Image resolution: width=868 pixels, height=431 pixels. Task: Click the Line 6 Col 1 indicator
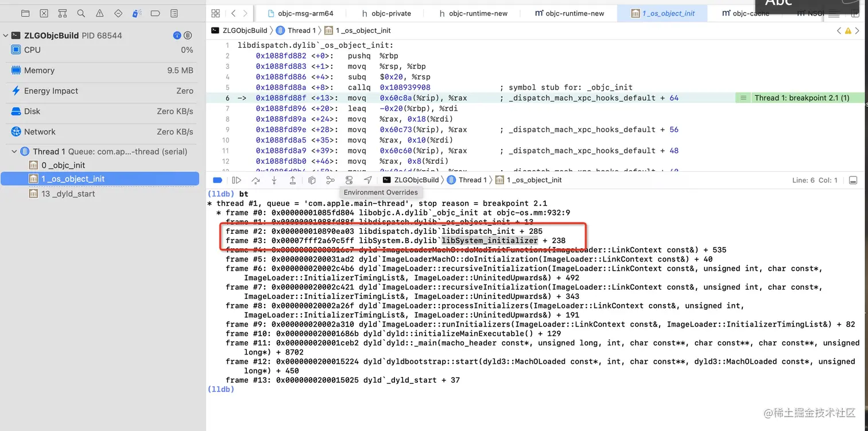click(x=815, y=180)
